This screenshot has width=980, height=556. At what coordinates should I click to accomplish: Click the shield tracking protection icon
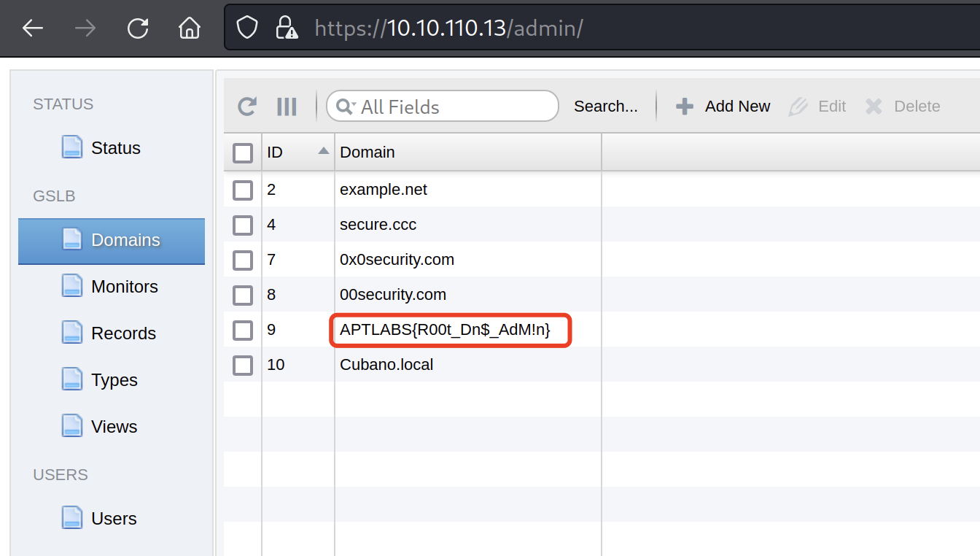pos(248,28)
